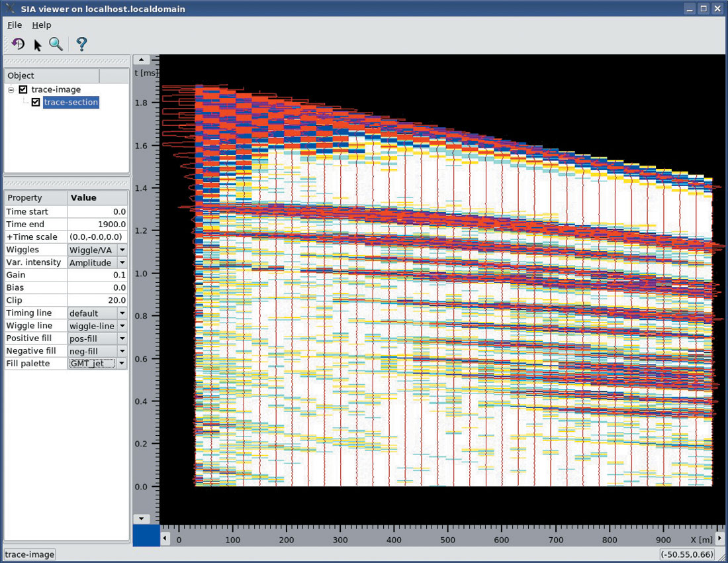Open the Help menu
This screenshot has height=563, width=728.
click(41, 25)
